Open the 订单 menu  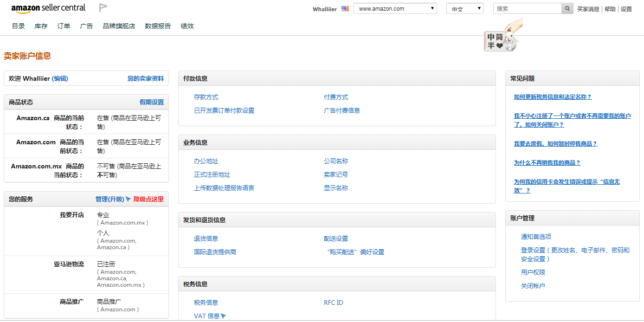point(64,26)
